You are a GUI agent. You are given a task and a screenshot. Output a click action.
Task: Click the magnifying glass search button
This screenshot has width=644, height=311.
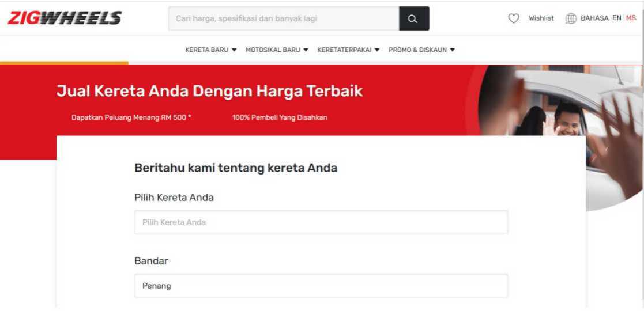[413, 18]
